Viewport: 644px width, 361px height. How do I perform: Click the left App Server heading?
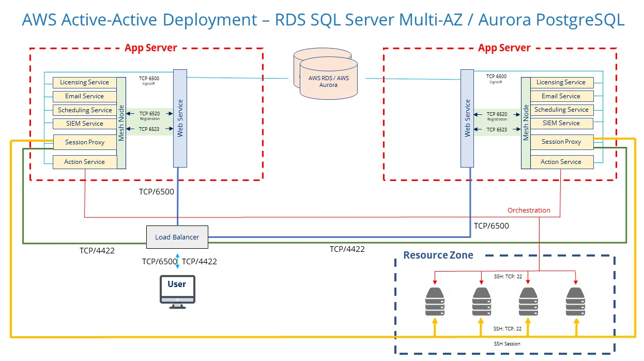[x=151, y=48]
